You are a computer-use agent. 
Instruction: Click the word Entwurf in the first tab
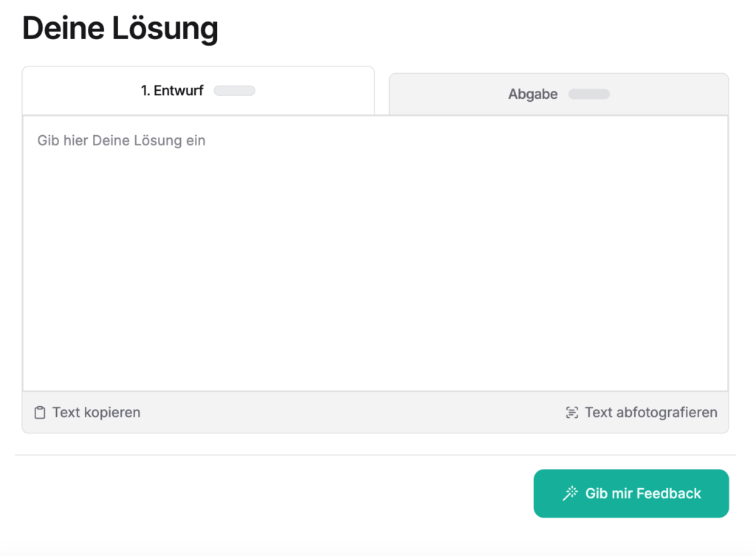coord(179,91)
